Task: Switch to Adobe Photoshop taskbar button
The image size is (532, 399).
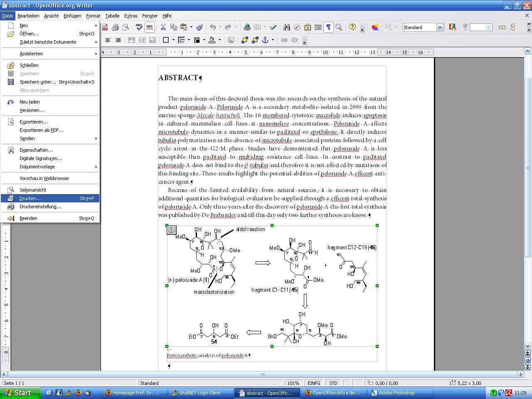Action: (401, 393)
